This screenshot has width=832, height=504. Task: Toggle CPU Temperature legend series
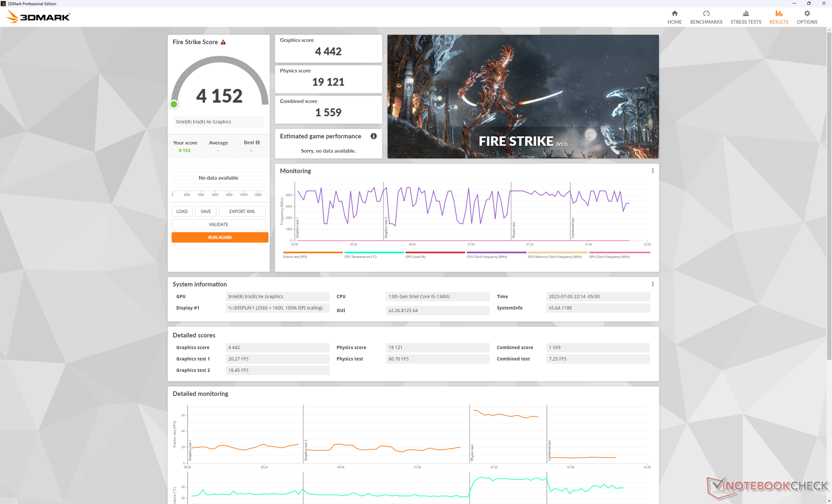[x=360, y=257]
